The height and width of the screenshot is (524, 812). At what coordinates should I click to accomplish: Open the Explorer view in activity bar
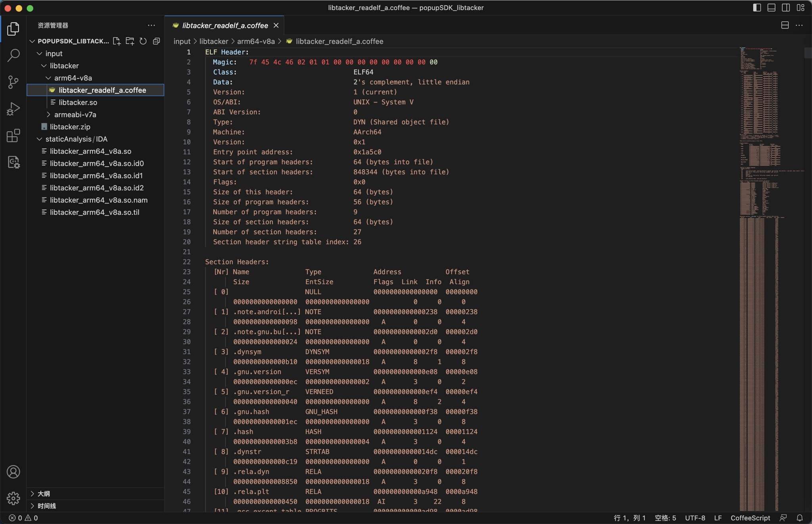(13, 29)
